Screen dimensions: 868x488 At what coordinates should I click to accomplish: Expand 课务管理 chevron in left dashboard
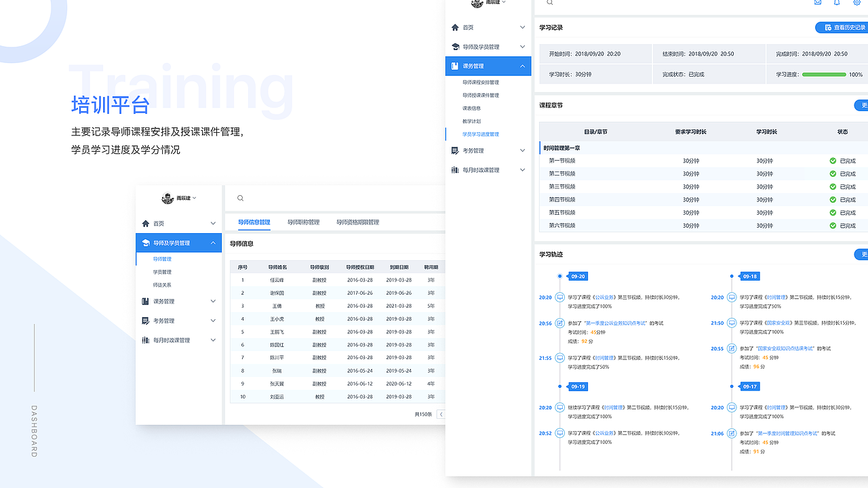point(213,302)
